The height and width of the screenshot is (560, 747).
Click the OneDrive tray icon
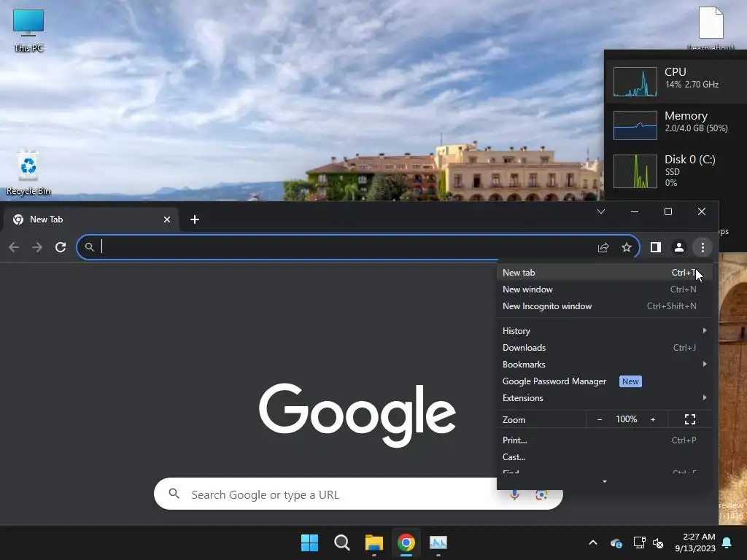(616, 542)
